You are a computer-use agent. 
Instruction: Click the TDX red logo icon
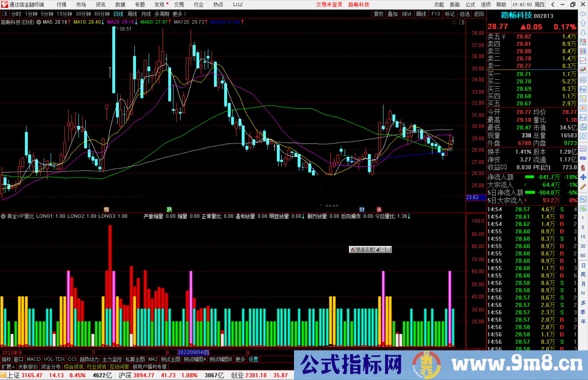5,4
